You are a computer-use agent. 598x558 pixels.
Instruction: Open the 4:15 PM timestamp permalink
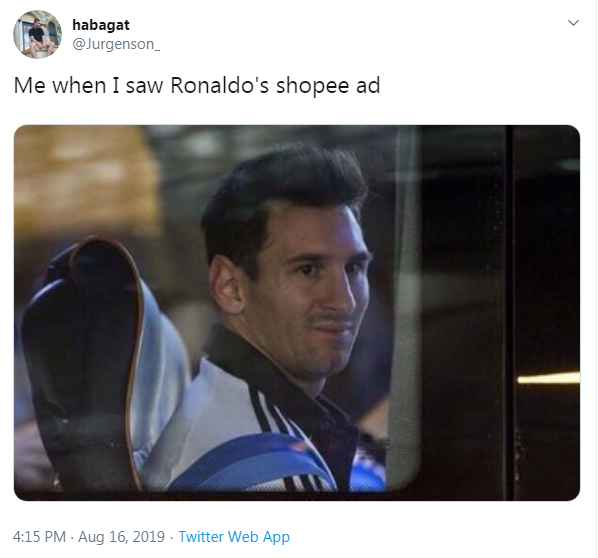tap(39, 537)
